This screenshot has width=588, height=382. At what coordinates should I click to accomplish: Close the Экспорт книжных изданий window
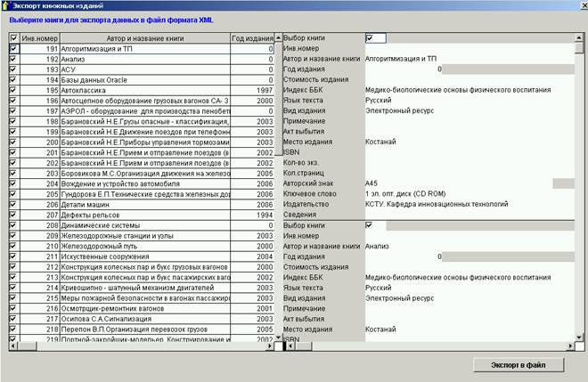pyautogui.click(x=584, y=5)
